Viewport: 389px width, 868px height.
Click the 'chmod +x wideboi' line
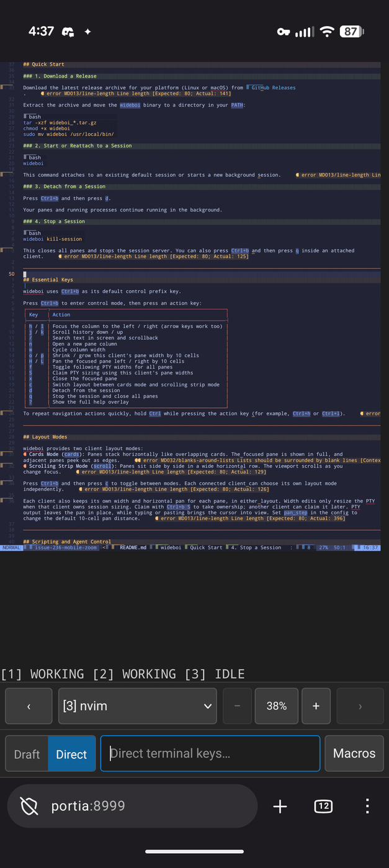[x=47, y=128]
